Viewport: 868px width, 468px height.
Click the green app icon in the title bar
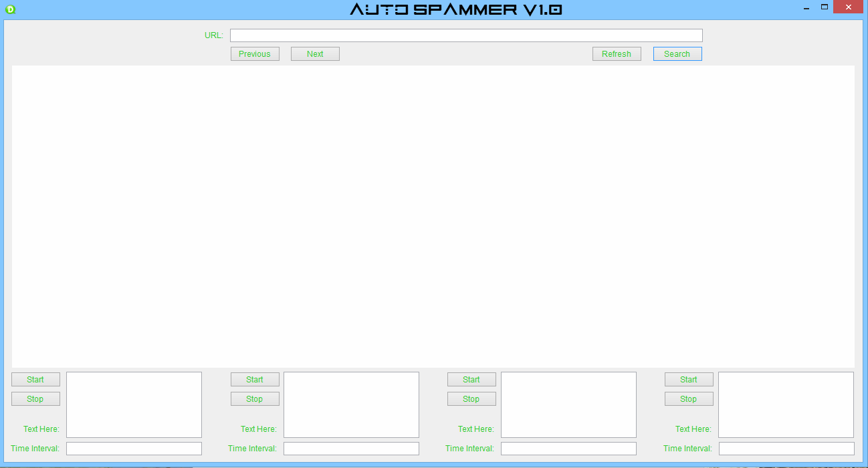(10, 9)
